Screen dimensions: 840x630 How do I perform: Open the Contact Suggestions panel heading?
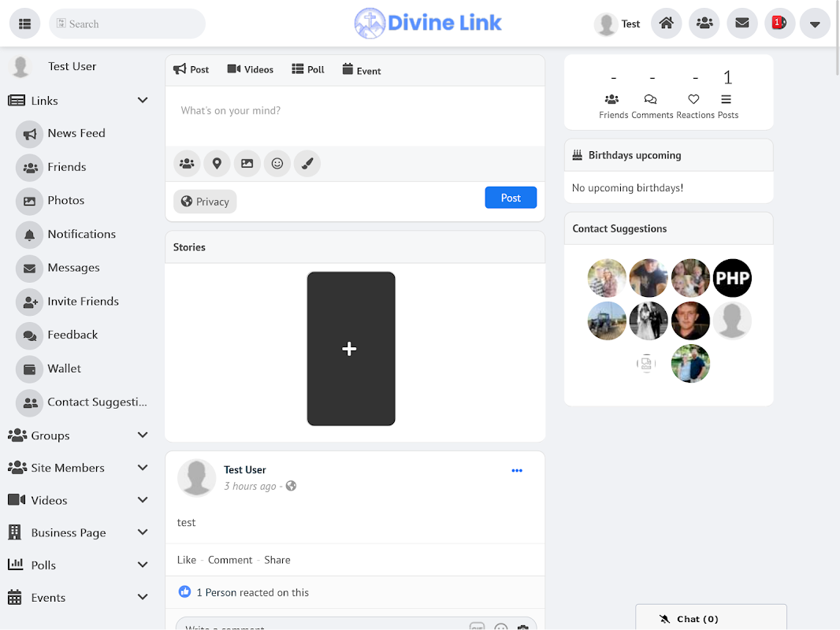point(619,228)
